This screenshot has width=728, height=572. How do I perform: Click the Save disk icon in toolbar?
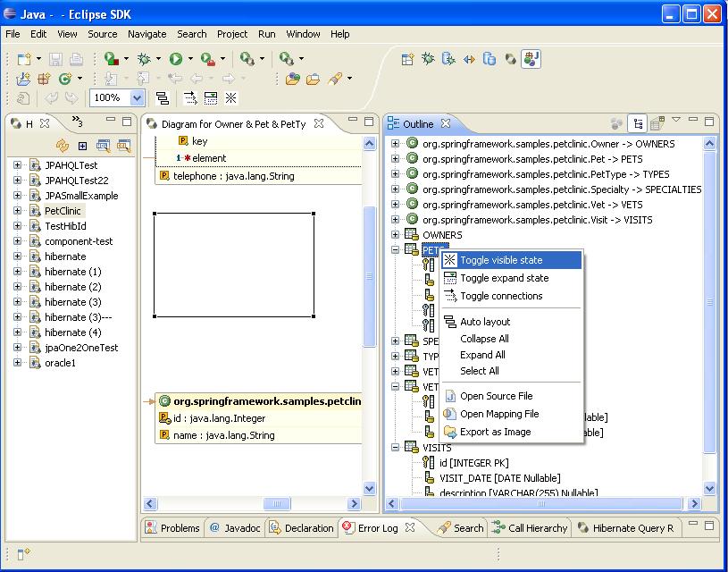55,59
